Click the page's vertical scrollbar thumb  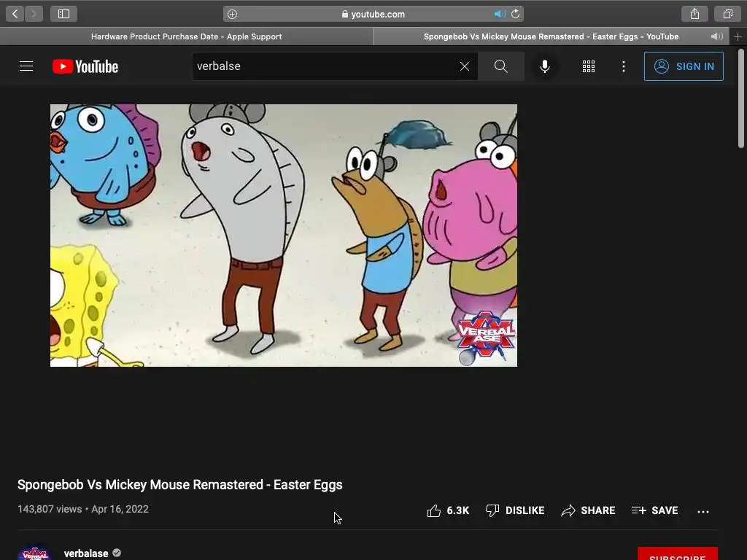pyautogui.click(x=741, y=98)
